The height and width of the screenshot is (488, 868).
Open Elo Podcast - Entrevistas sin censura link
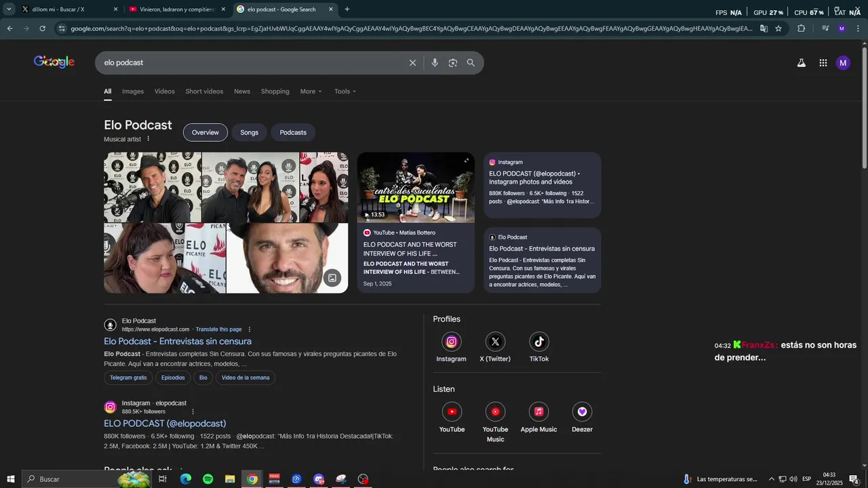[x=178, y=342]
